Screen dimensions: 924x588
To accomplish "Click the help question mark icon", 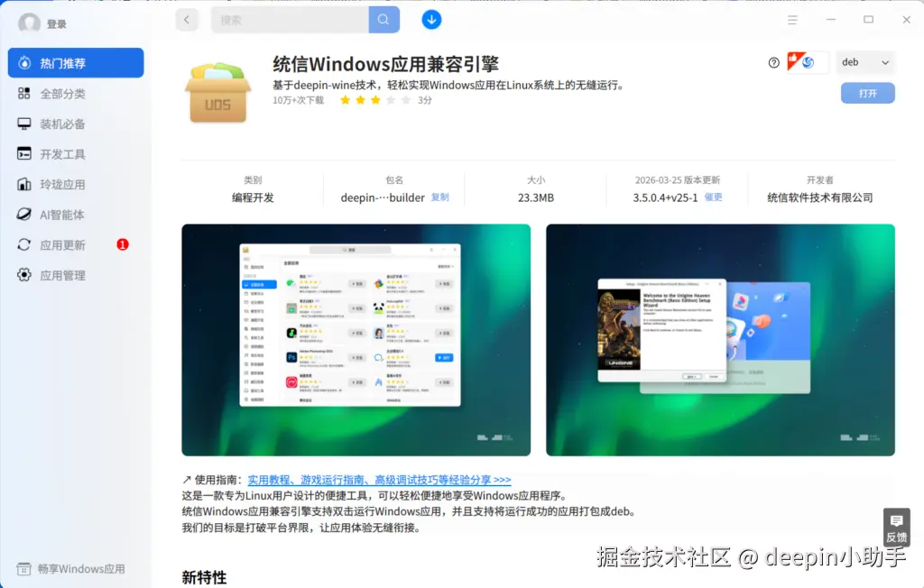I will [x=773, y=62].
